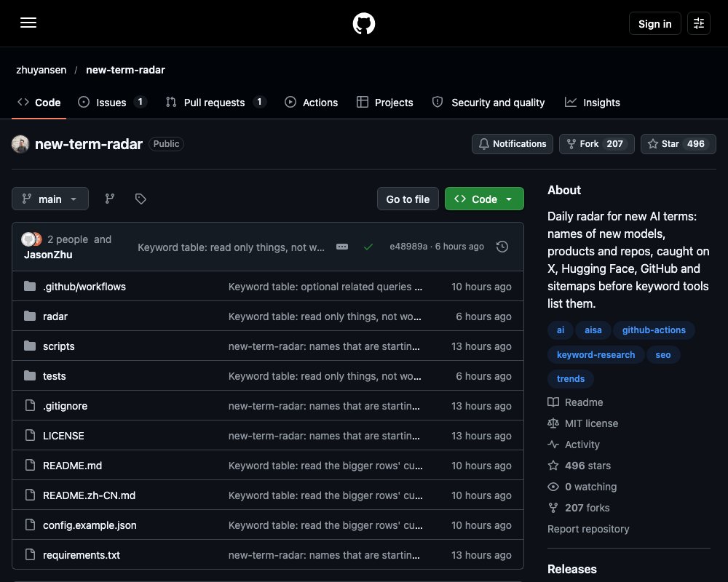
Task: Click the zhuyansen owner link
Action: (41, 70)
